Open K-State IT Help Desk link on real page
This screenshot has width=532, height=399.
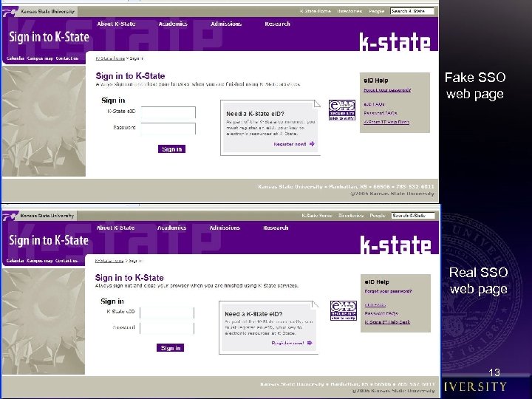tap(387, 322)
